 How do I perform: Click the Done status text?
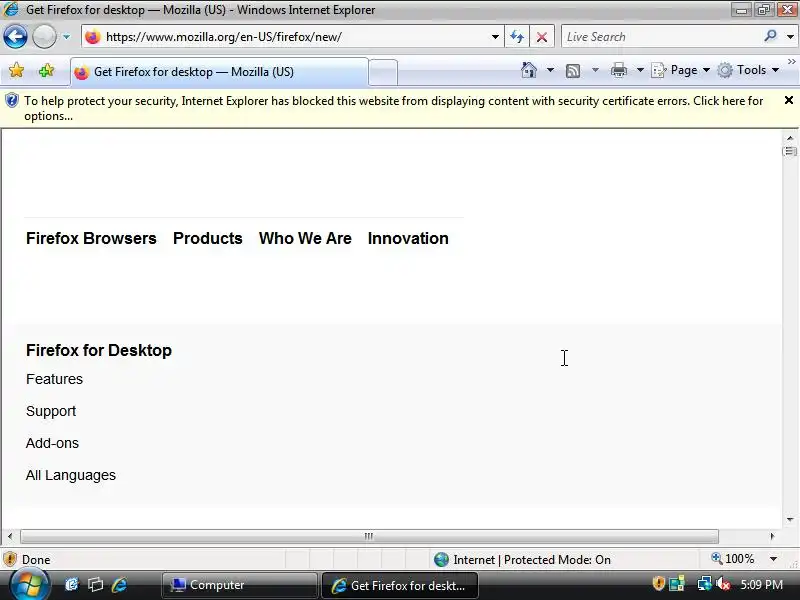[x=36, y=560]
